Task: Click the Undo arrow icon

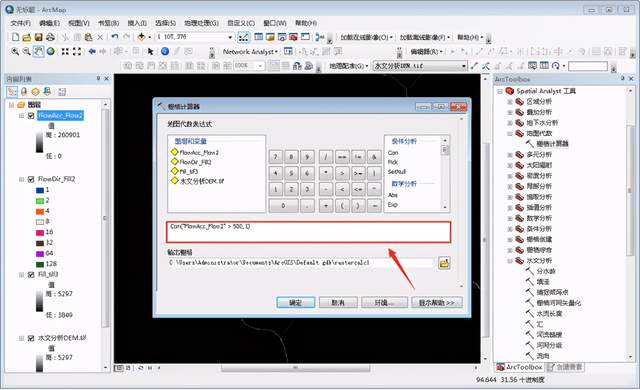Action: [x=115, y=38]
